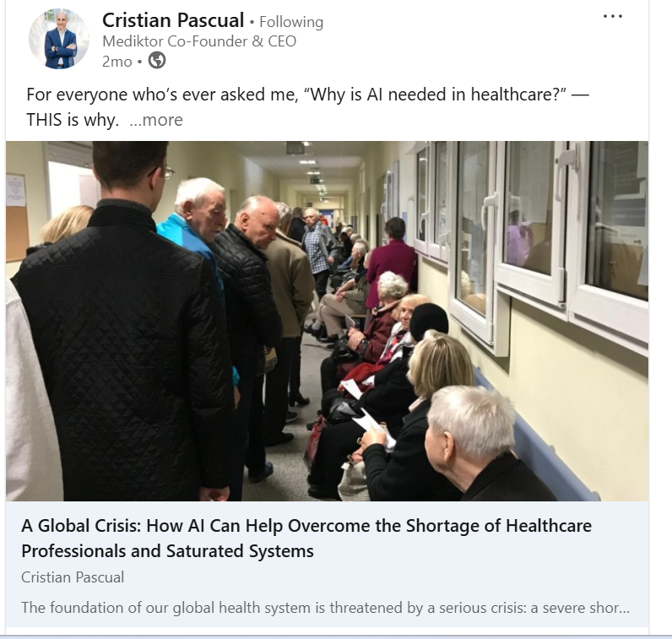Image resolution: width=672 pixels, height=639 pixels.
Task: Click the woman in the magenta coat
Action: [x=391, y=262]
